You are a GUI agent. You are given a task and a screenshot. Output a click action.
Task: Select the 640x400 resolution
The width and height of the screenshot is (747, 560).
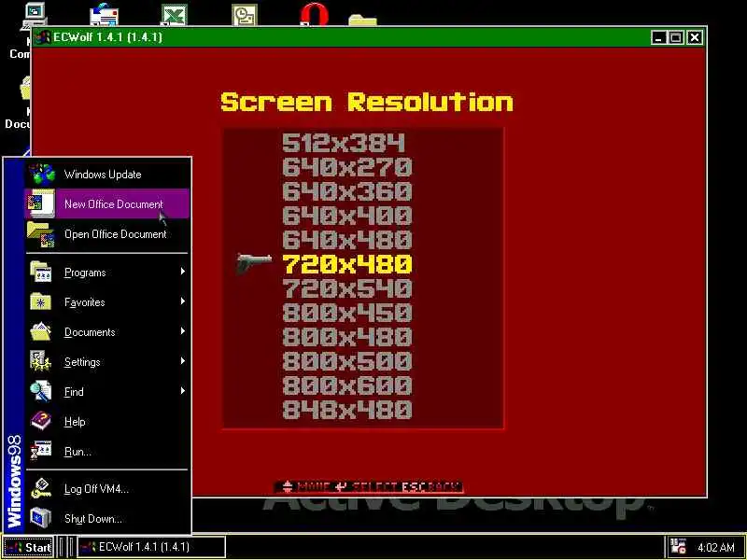coord(346,216)
